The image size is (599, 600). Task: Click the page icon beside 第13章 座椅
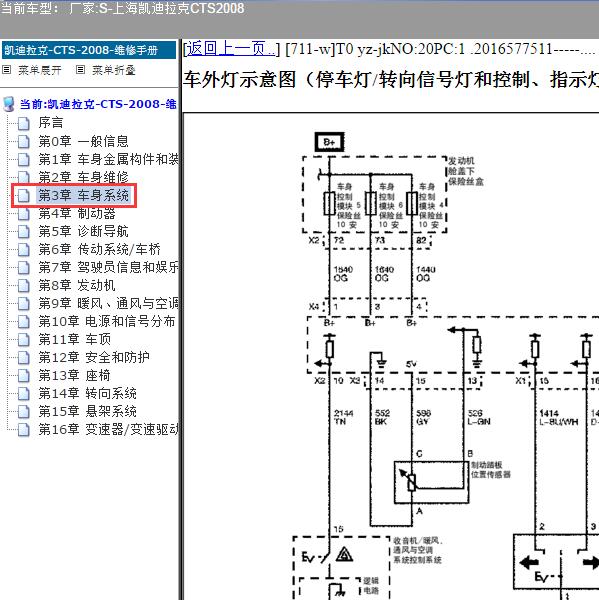(x=24, y=375)
